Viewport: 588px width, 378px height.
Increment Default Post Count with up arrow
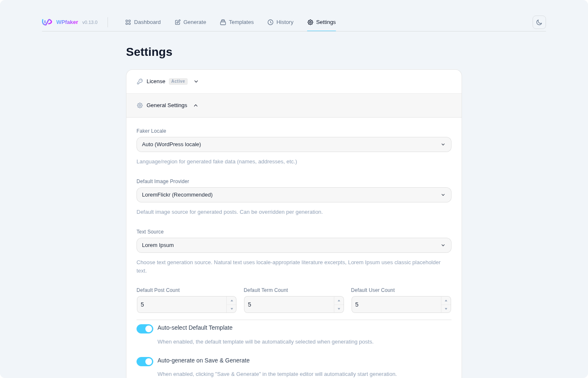tap(231, 300)
